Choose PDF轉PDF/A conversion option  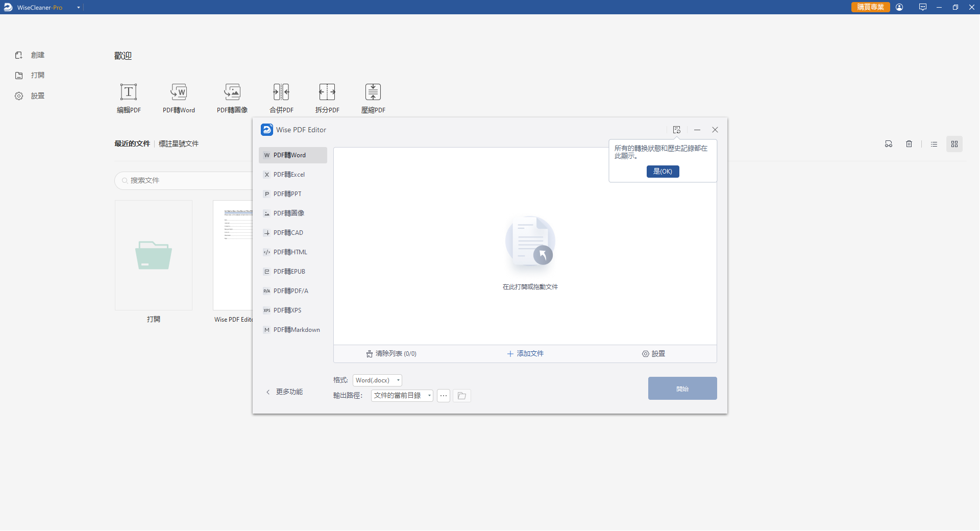tap(293, 291)
